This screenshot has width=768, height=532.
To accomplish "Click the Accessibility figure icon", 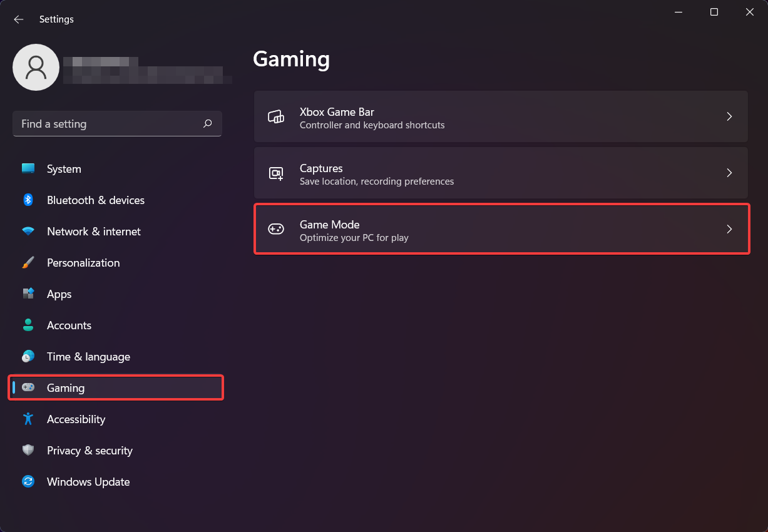I will coord(28,419).
